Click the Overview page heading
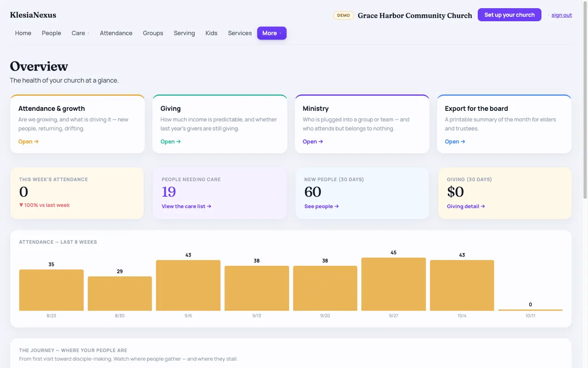 click(39, 66)
